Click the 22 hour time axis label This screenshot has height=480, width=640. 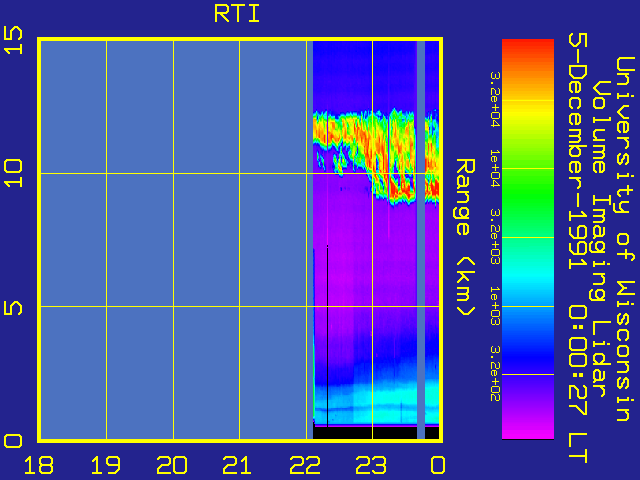tap(304, 465)
